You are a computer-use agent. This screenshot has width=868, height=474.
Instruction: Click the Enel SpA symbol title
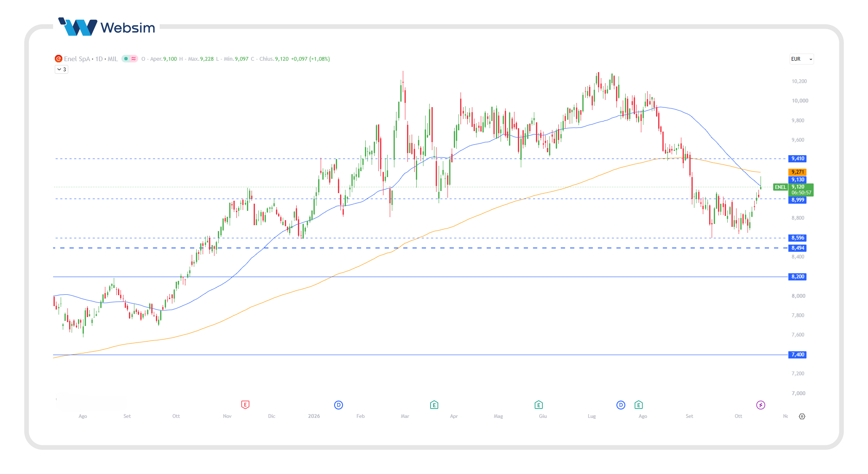pos(77,59)
